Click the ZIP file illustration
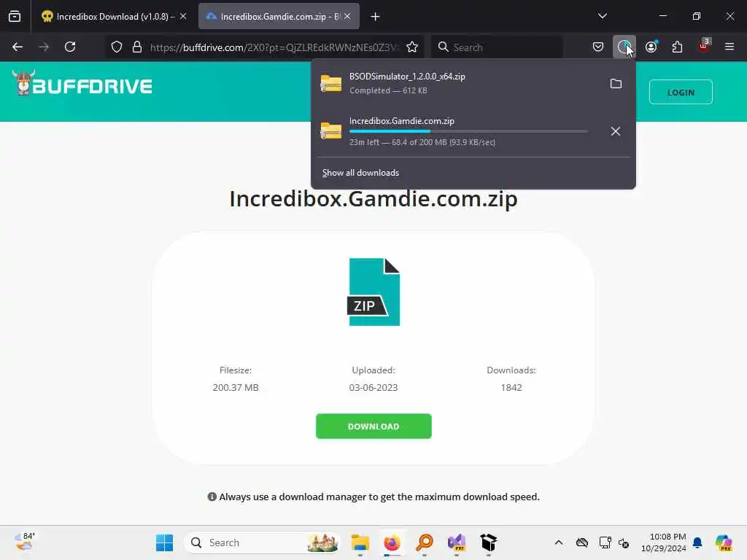747x560 pixels. (373, 292)
